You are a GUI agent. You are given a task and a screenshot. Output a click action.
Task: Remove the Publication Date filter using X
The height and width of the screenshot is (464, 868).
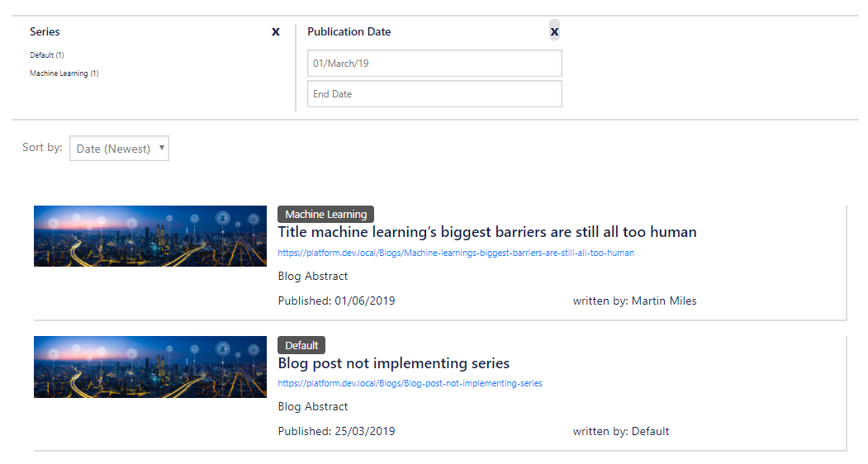point(554,31)
